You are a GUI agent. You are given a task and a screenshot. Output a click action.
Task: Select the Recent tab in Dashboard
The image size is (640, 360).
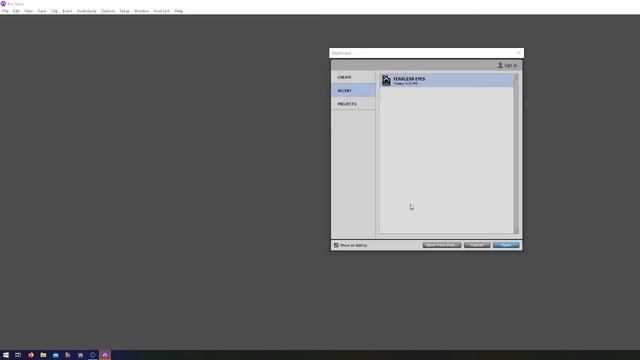pos(353,91)
